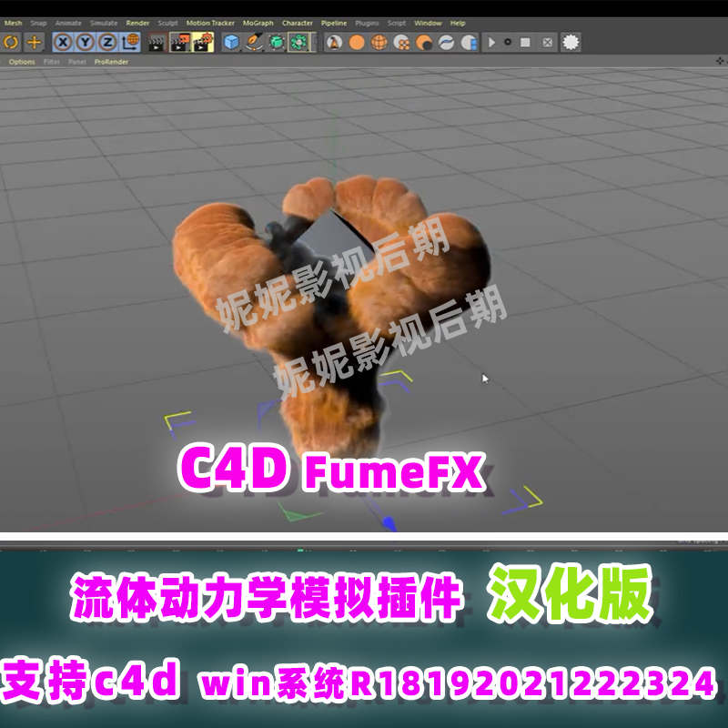The height and width of the screenshot is (728, 728).
Task: Click the white starburst icon
Action: (x=571, y=42)
